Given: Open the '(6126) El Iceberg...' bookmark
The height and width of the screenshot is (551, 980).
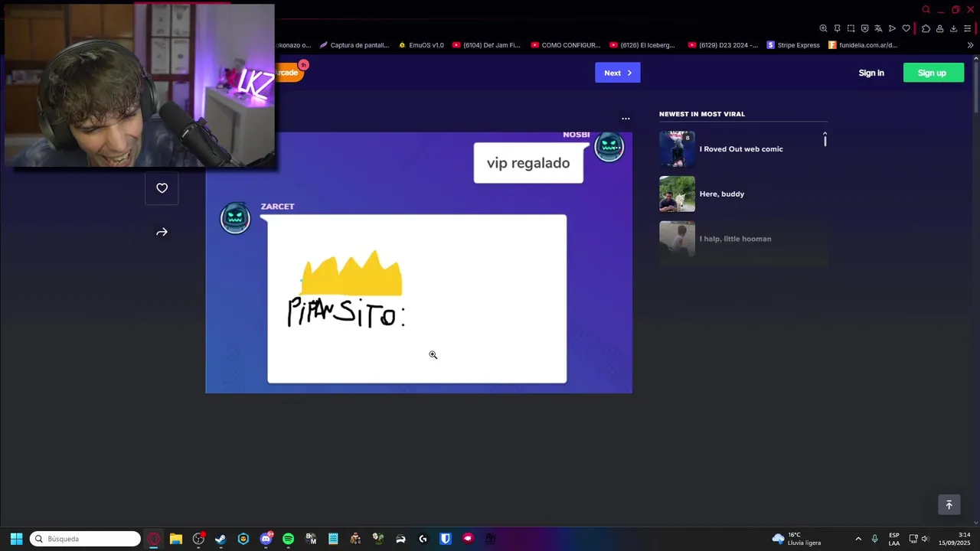Looking at the screenshot, I should [642, 45].
